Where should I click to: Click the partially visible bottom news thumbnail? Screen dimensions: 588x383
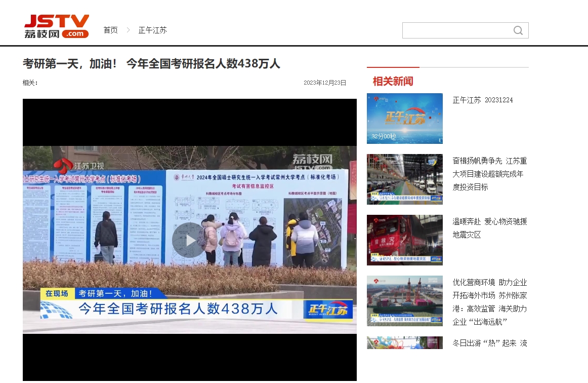pos(404,343)
